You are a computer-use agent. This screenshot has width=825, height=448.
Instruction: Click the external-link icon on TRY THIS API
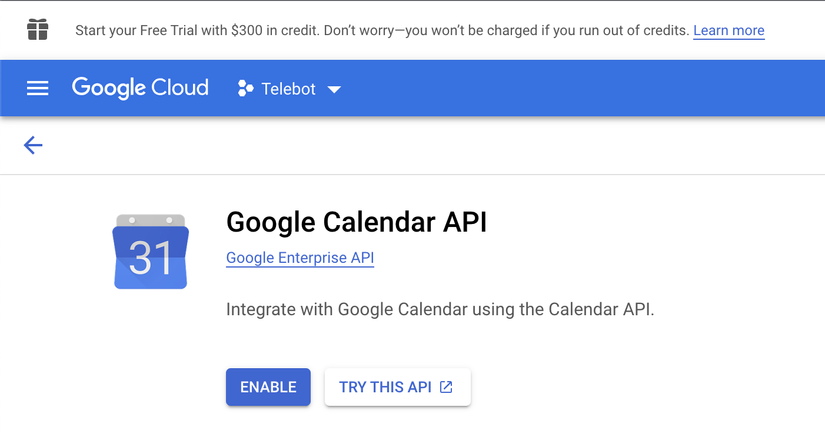coord(447,387)
